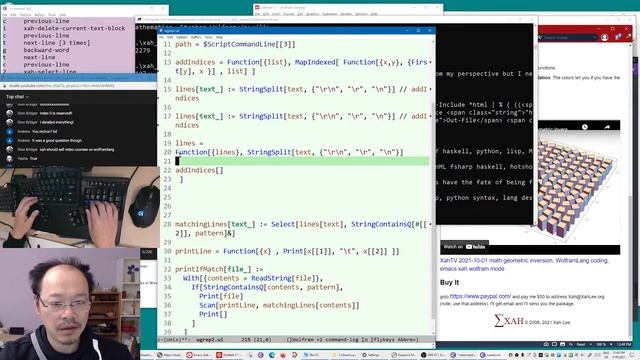Click the Chrome taskbar button labeled https://stud
Screen dimensions: 640x360
tap(169, 355)
